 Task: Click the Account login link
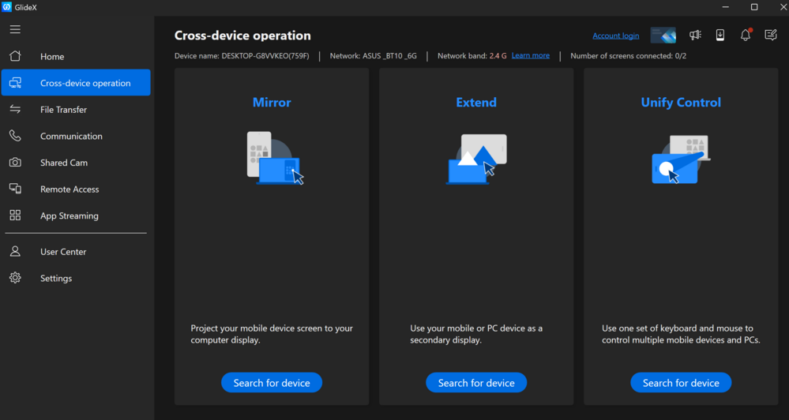615,36
